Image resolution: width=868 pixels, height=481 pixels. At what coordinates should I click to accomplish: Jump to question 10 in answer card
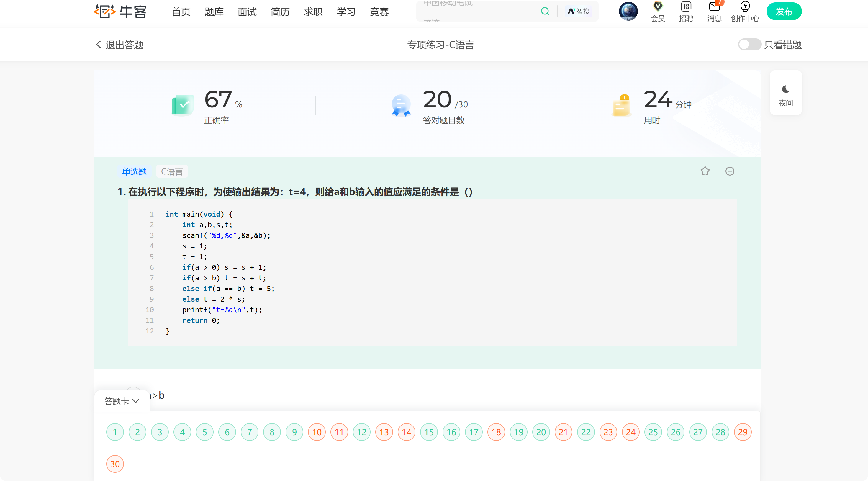[316, 432]
